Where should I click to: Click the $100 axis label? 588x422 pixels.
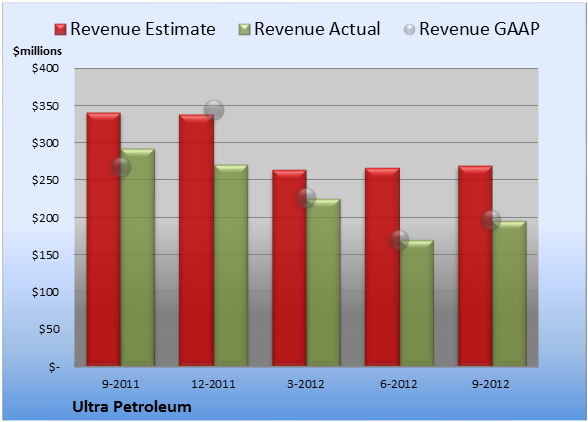(45, 292)
